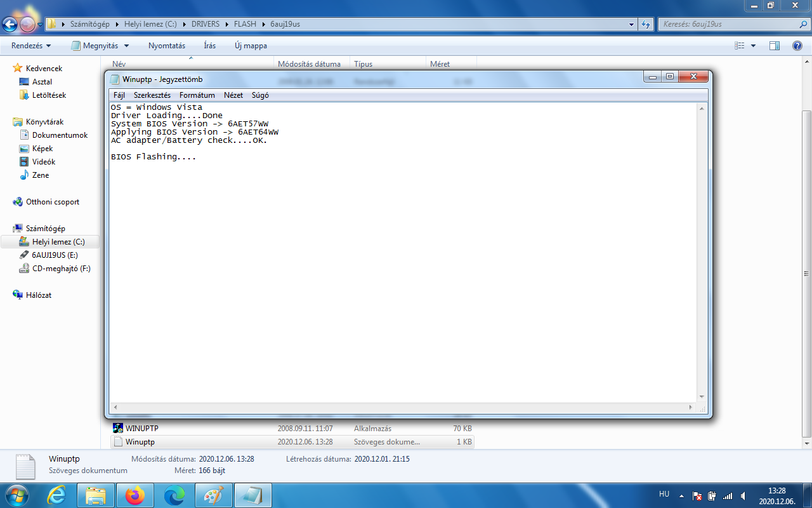Click the Notepad icon in the Winuptp title bar

(x=114, y=79)
